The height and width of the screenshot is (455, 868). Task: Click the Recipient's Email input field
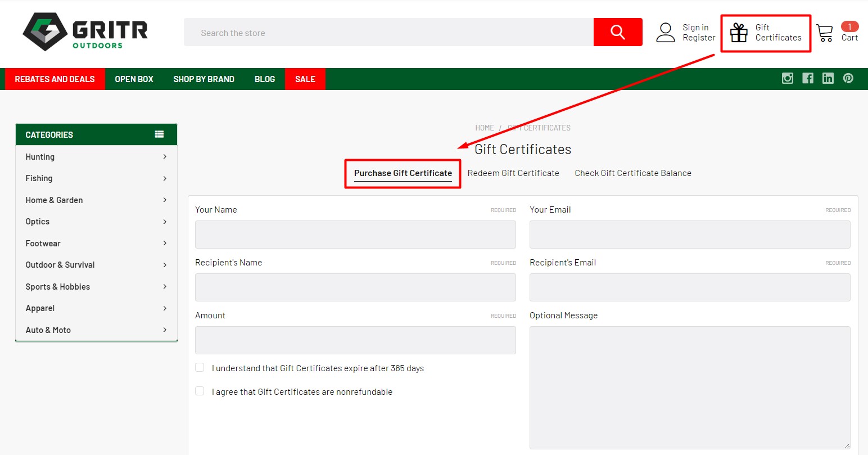tap(689, 287)
